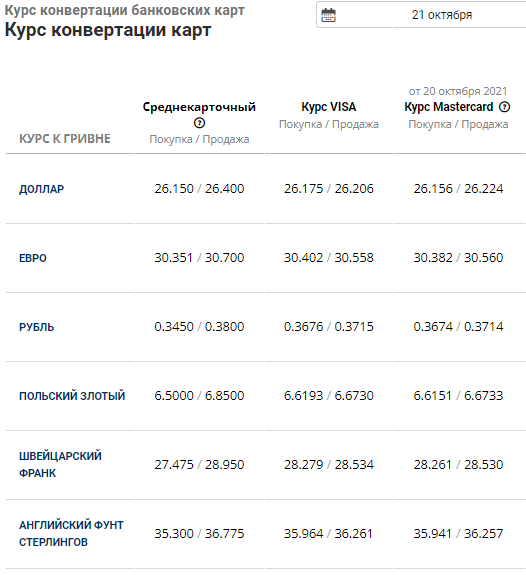The image size is (526, 575).
Task: Click the calendar icon in date picker
Action: tap(328, 15)
